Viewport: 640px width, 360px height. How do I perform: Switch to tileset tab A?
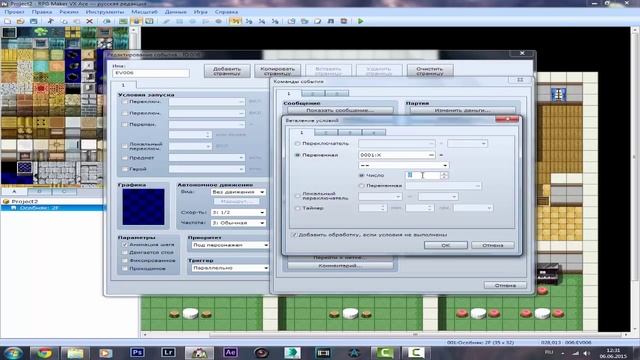14,191
